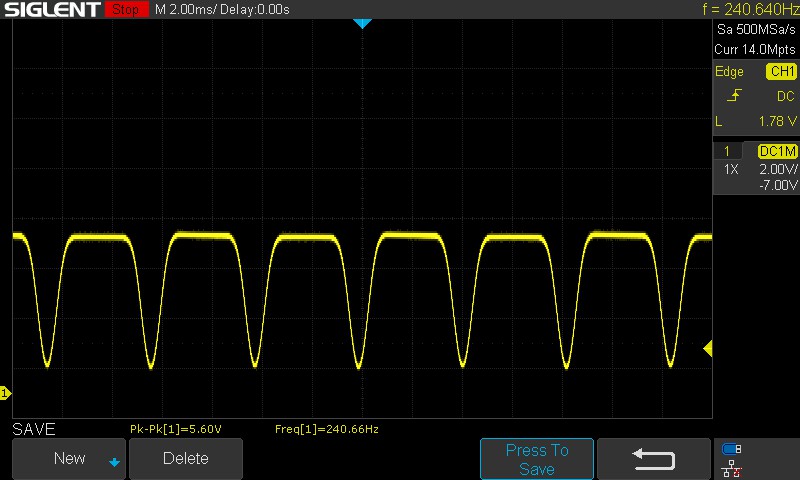Viewport: 800px width, 480px height.
Task: Open the New dropdown in Save menu
Action: pyautogui.click(x=68, y=459)
